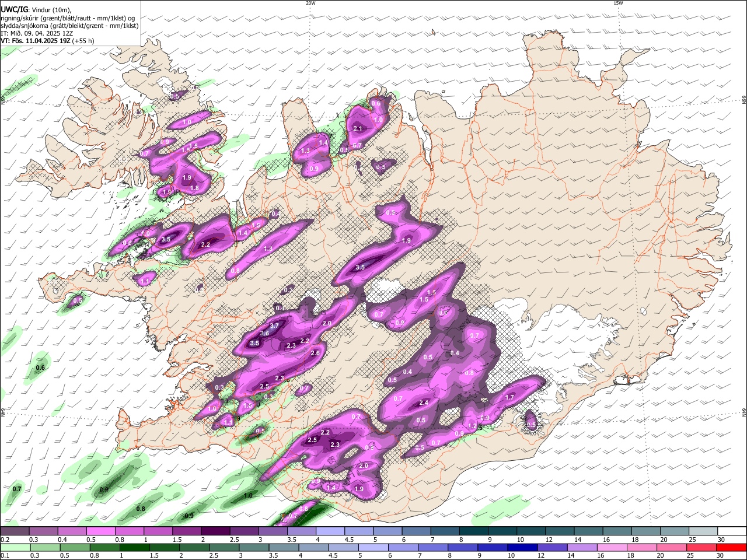
Task: Select the upper legend swatch starting at 0.4
Action: click(72, 531)
